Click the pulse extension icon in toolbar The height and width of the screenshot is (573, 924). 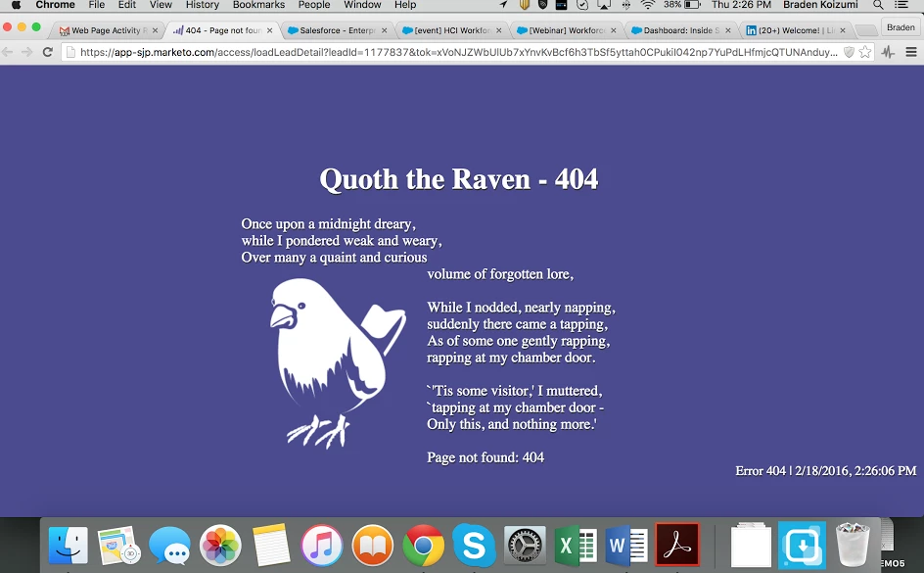[x=888, y=52]
